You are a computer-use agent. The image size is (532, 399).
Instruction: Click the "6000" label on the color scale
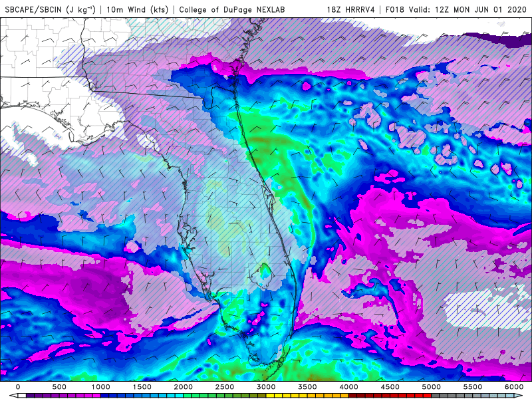tap(514, 387)
